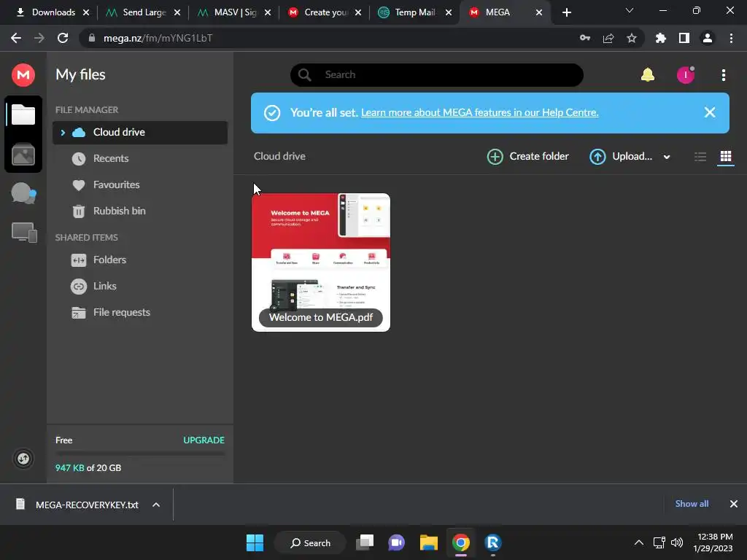Viewport: 747px width, 560px height.
Task: Bookmark this page with the star
Action: click(x=632, y=38)
